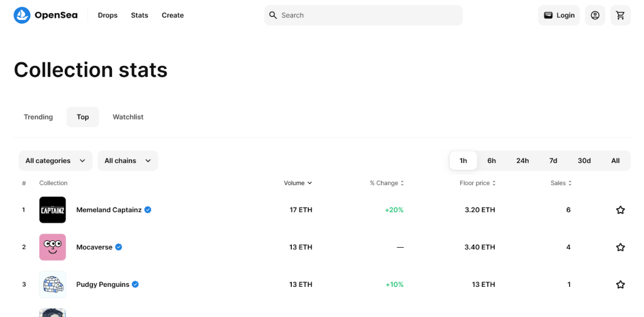Add Memeland Captainz to watchlist with star

coord(620,210)
